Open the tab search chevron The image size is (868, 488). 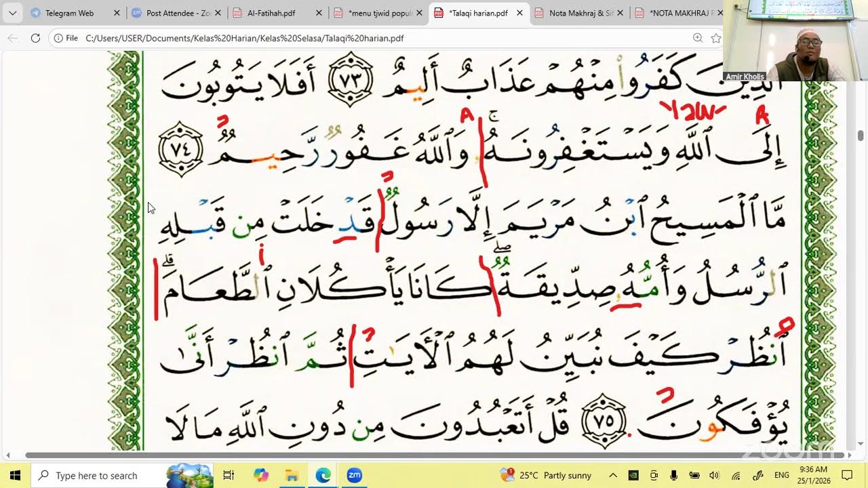point(12,13)
